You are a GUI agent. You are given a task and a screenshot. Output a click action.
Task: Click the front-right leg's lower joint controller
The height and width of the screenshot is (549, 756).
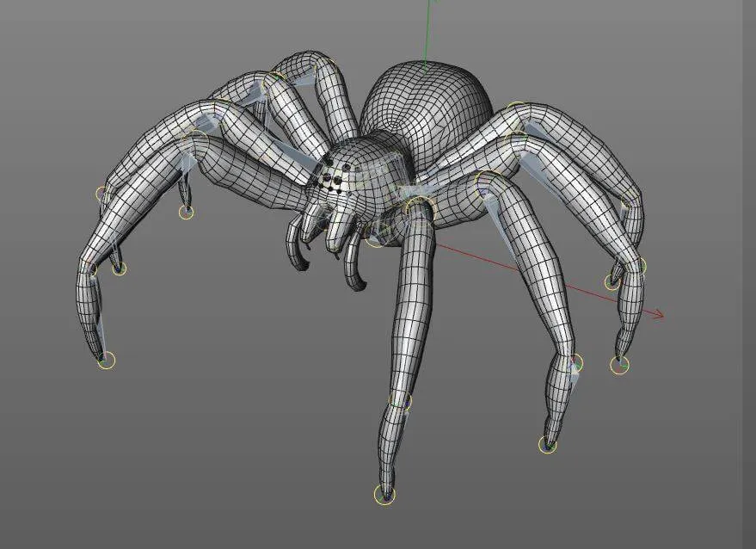pos(575,362)
